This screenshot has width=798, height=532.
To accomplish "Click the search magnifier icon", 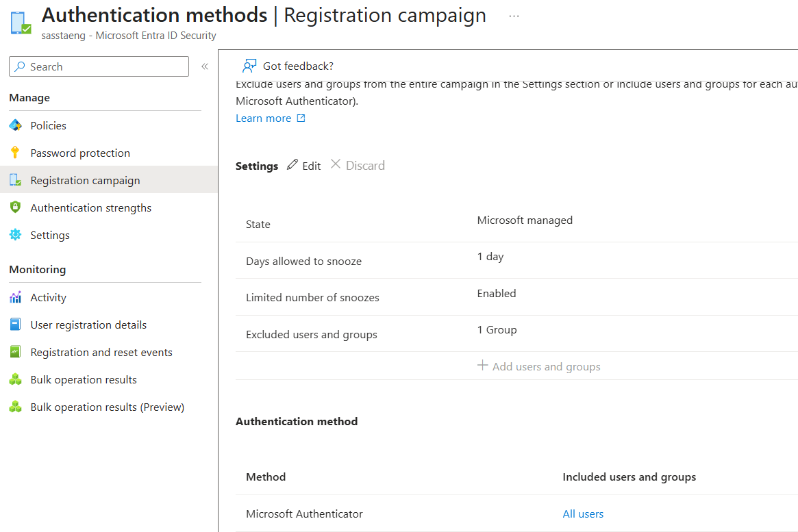I will (x=20, y=66).
